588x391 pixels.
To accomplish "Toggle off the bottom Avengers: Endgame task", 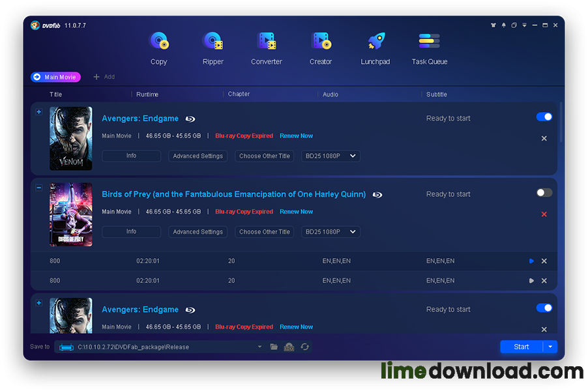I will [x=544, y=308].
